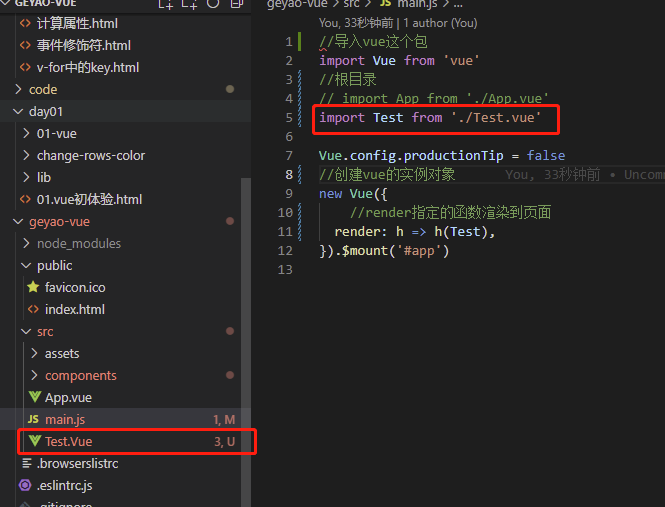Click the HTML icon beside 事件修饰符.html

pos(25,45)
